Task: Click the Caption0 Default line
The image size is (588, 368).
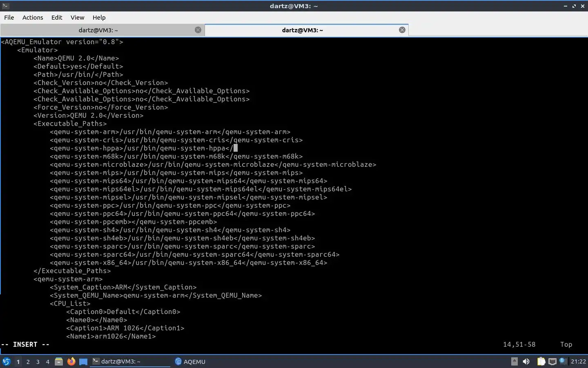Action: pos(123,312)
